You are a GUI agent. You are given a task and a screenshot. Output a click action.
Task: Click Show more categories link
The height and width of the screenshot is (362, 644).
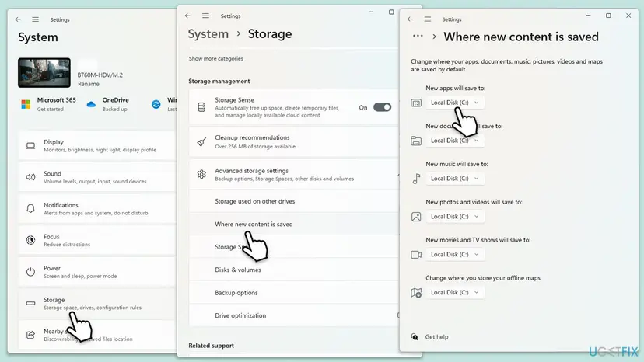(215, 59)
